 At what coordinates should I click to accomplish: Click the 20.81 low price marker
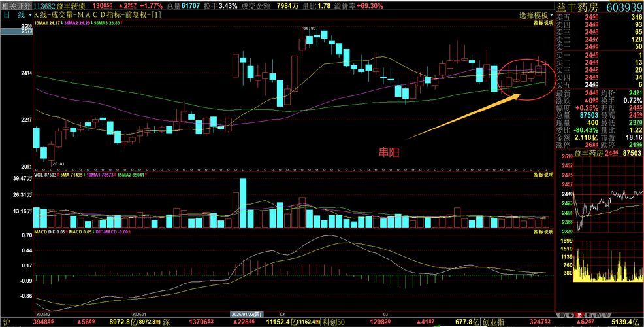pyautogui.click(x=59, y=163)
